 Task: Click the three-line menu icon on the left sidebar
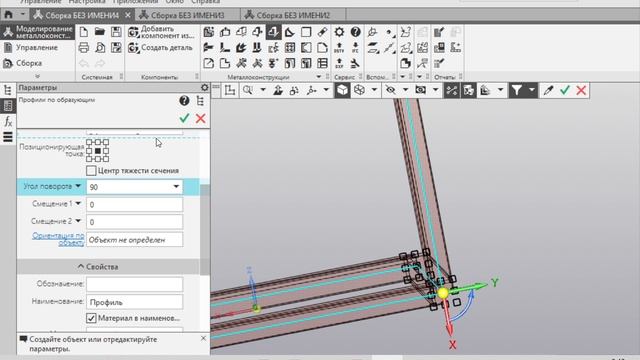click(8, 137)
